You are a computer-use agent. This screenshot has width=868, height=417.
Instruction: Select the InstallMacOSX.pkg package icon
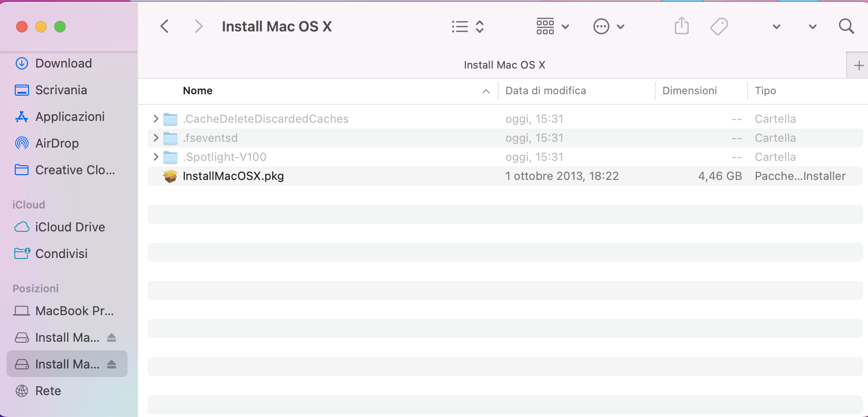(170, 176)
